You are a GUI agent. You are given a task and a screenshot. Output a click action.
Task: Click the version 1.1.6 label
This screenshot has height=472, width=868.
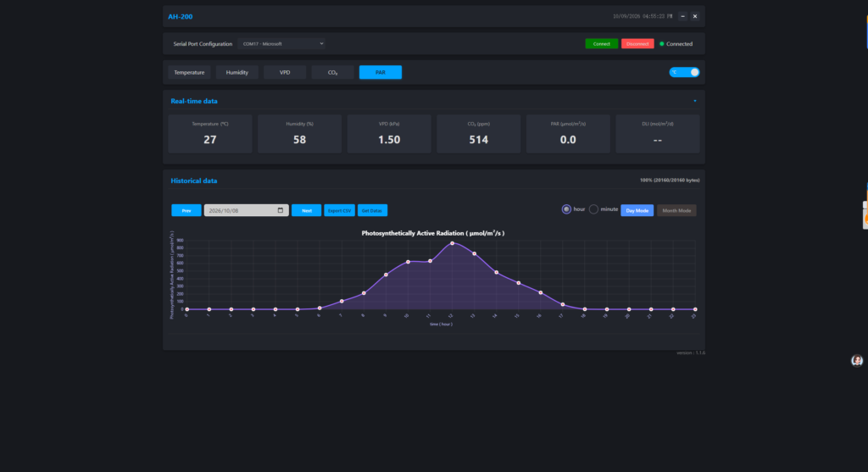(691, 353)
